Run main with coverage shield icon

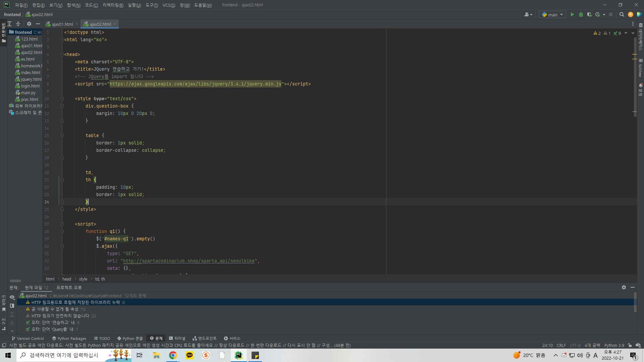tap(589, 15)
